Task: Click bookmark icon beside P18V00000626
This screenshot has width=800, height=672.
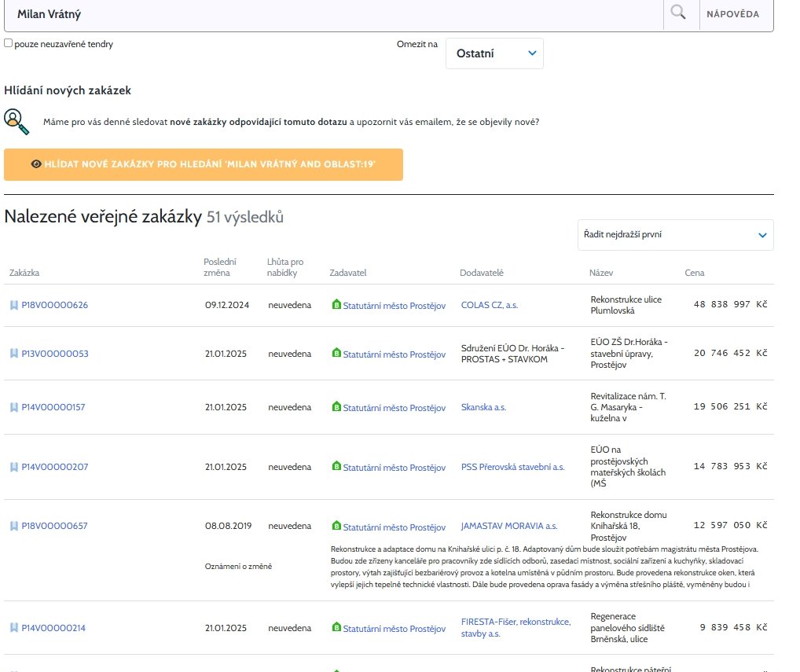Action: (x=13, y=305)
